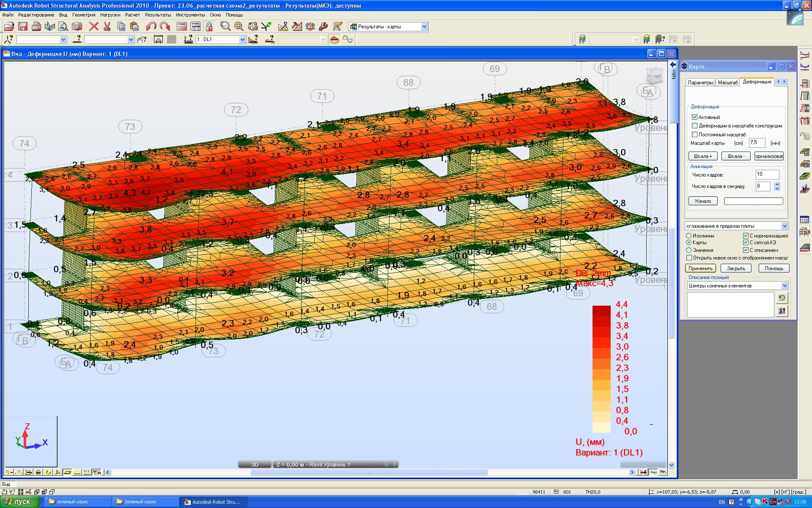The width and height of the screenshot is (812, 508).
Task: Click the zoom window magnifier icon
Action: pyautogui.click(x=225, y=27)
